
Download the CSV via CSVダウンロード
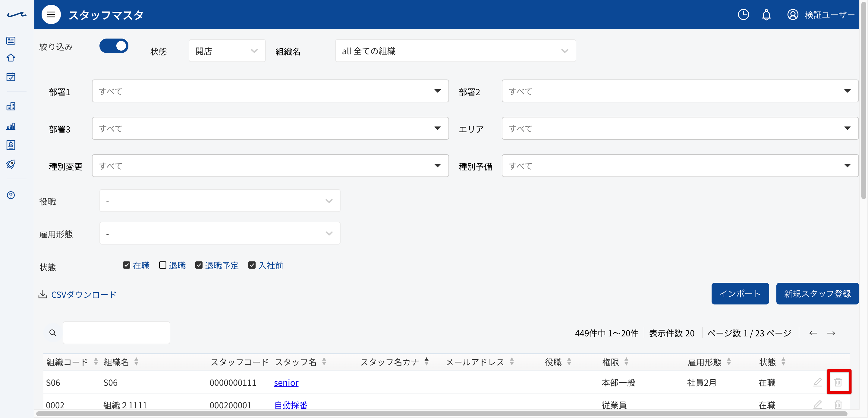click(77, 295)
